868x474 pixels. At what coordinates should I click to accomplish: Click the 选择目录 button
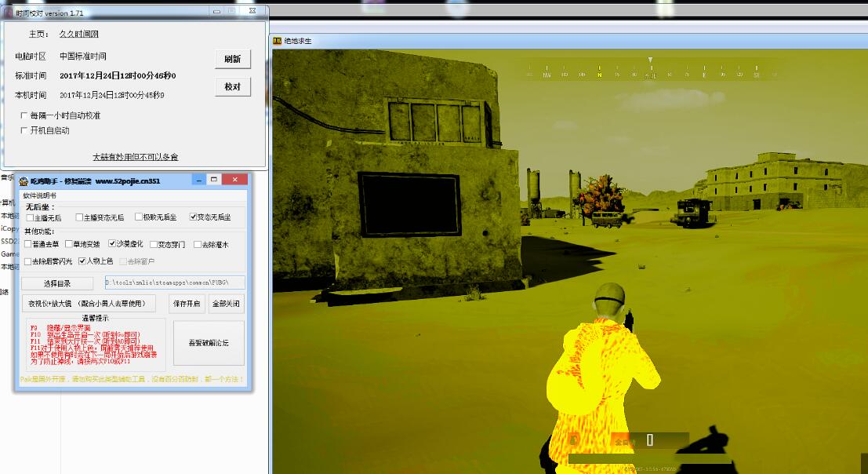[x=57, y=283]
